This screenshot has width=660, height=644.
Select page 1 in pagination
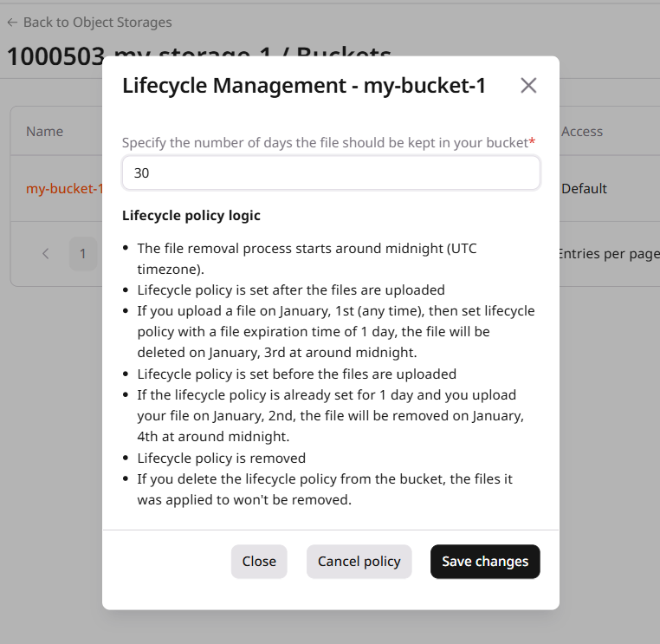pyautogui.click(x=83, y=254)
